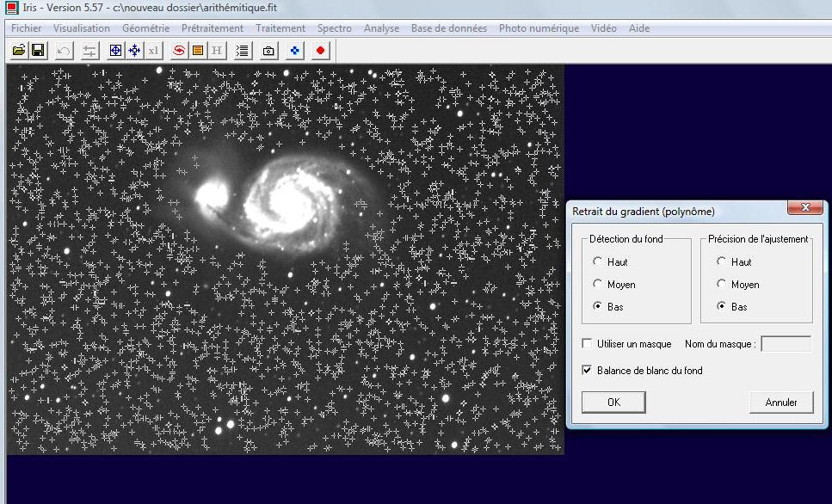
Task: Click the zoom out inward arrows icon
Action: [x=135, y=51]
